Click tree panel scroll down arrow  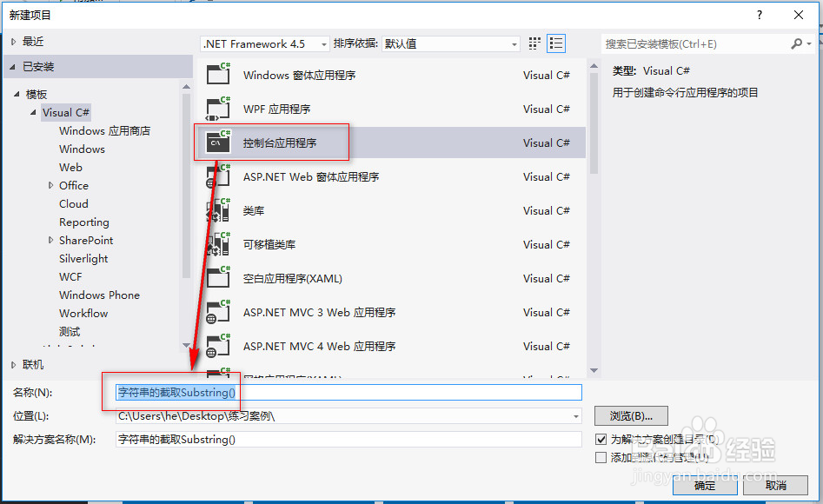point(186,345)
